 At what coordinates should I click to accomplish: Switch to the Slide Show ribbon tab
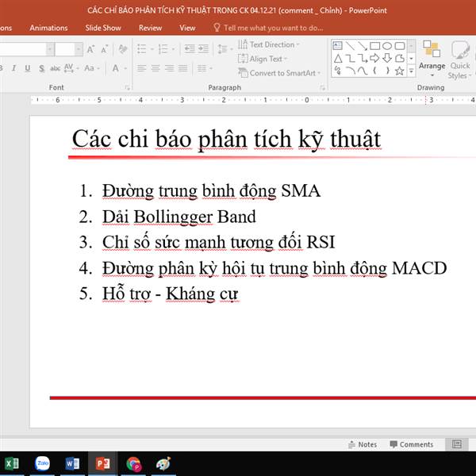103,28
